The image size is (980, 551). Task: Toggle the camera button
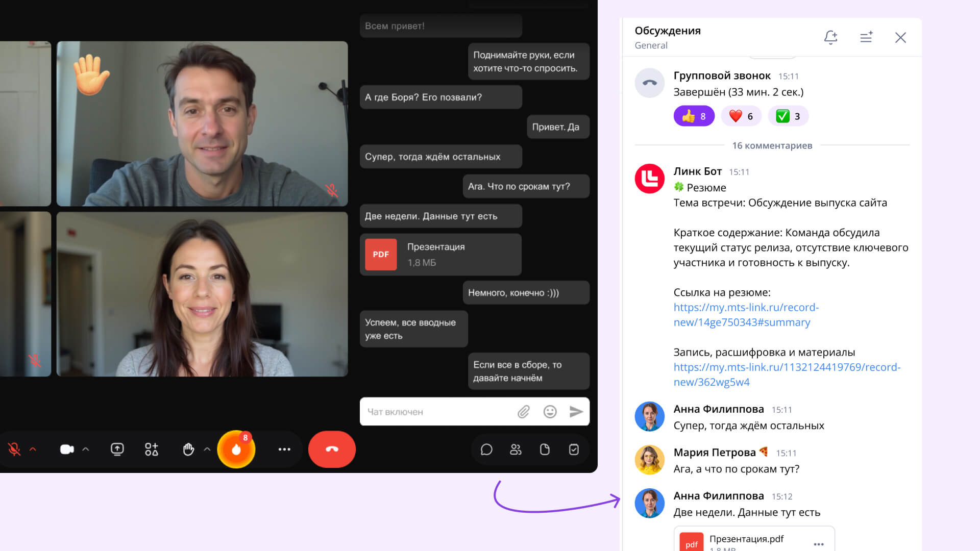[x=67, y=449]
